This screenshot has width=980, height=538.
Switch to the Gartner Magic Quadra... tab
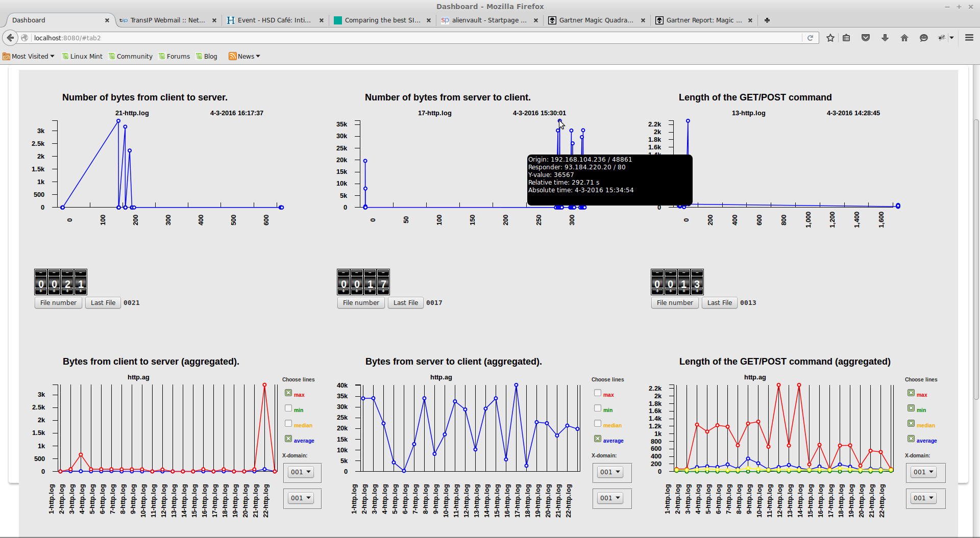click(x=596, y=20)
